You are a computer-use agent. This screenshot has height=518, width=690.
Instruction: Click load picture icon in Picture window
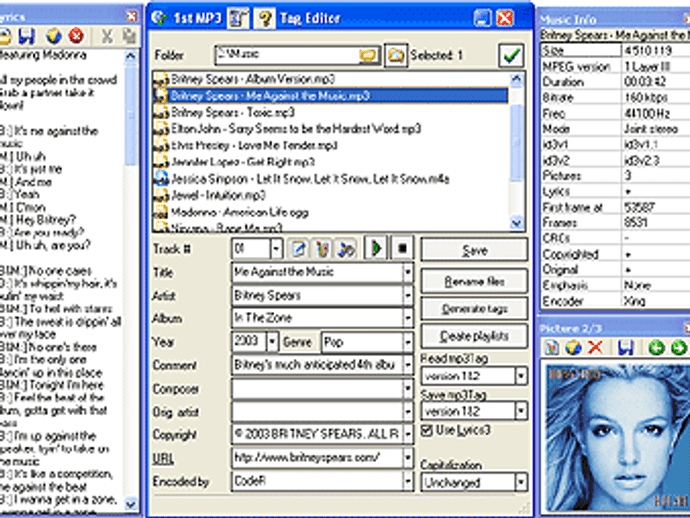click(551, 348)
